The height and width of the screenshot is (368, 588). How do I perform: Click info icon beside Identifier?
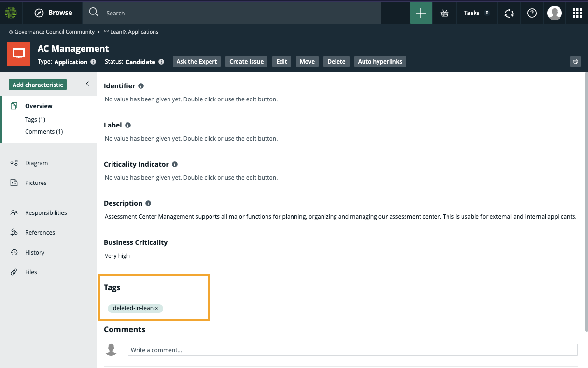(141, 86)
